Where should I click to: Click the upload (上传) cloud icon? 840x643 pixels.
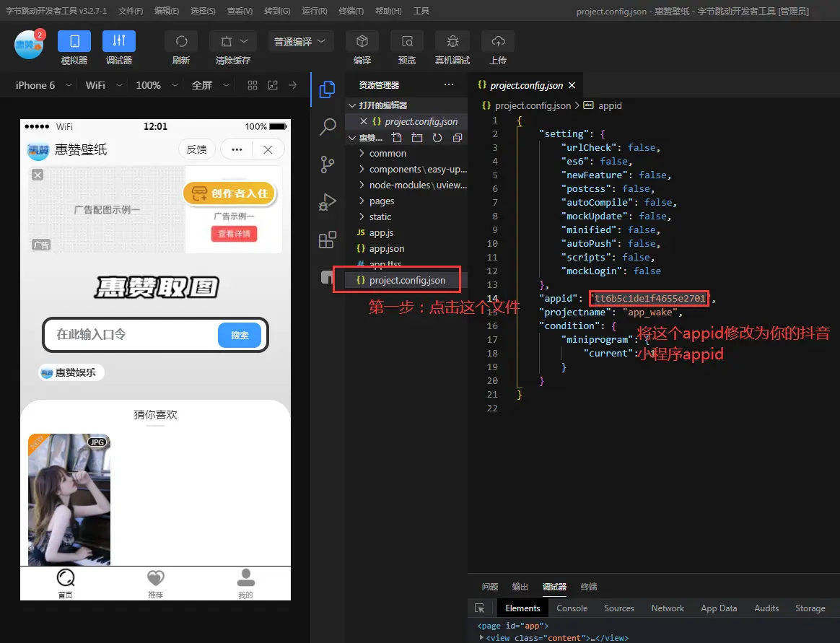(498, 41)
